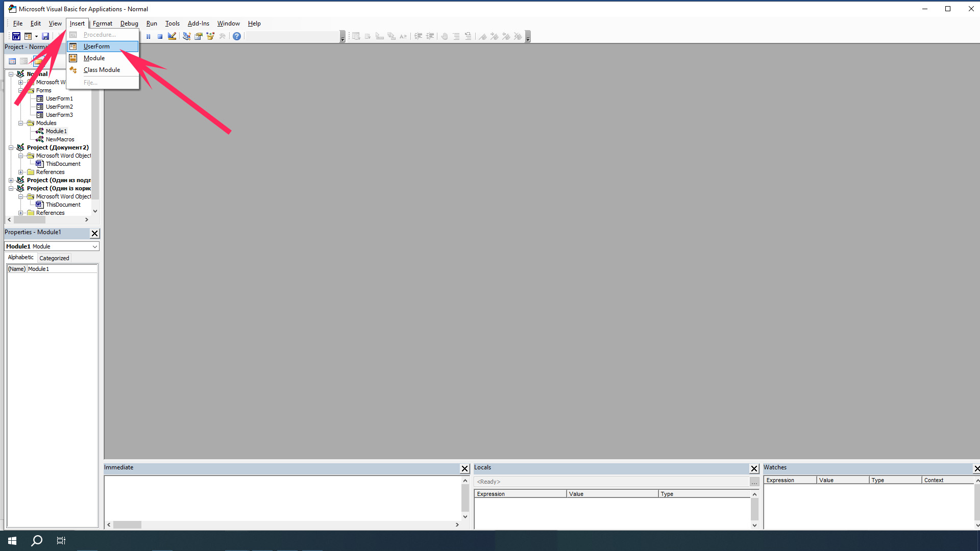Click the Comment Block toolbar icon
The width and height of the screenshot is (980, 551).
coord(456,36)
